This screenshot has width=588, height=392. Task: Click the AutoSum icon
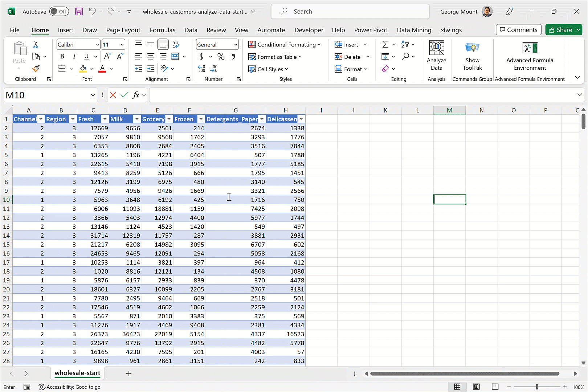pyautogui.click(x=385, y=44)
